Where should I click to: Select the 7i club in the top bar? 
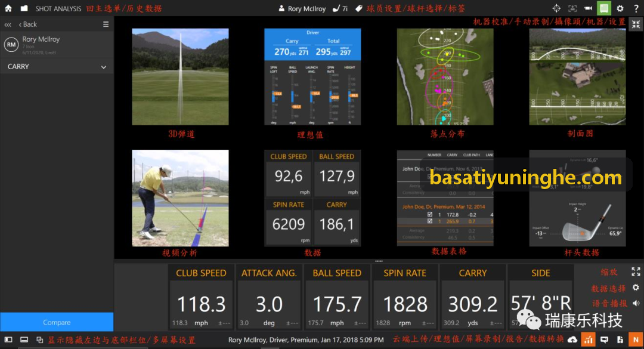click(340, 8)
